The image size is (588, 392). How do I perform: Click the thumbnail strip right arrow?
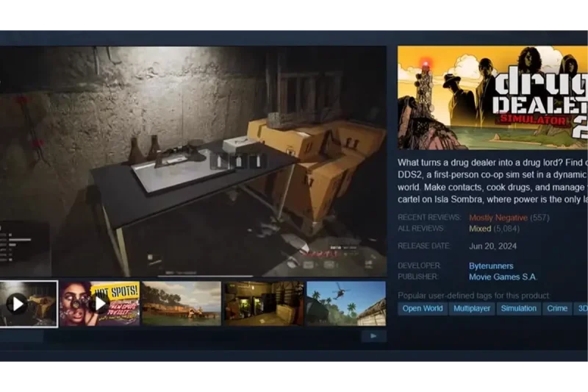(373, 336)
